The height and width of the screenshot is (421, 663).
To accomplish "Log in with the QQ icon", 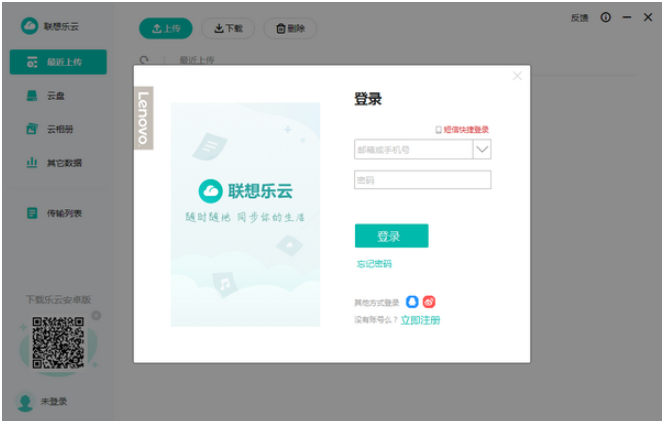I will coord(412,302).
